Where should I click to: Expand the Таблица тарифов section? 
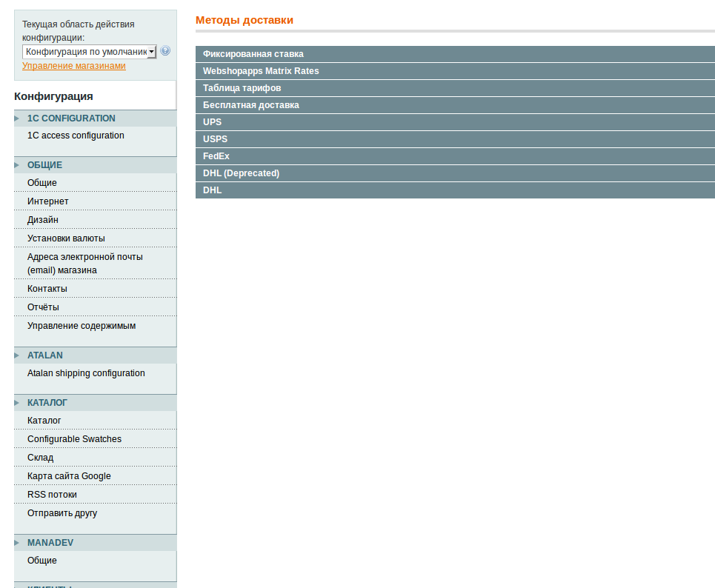pos(455,88)
